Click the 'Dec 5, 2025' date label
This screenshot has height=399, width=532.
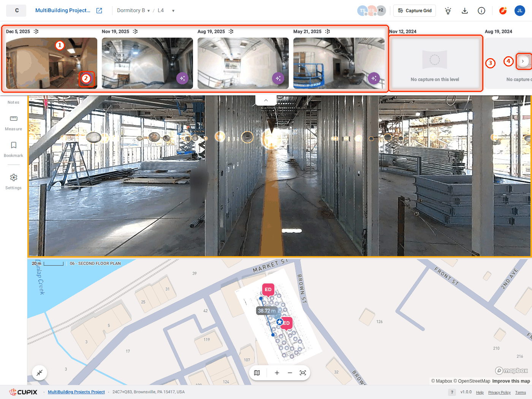click(x=18, y=32)
